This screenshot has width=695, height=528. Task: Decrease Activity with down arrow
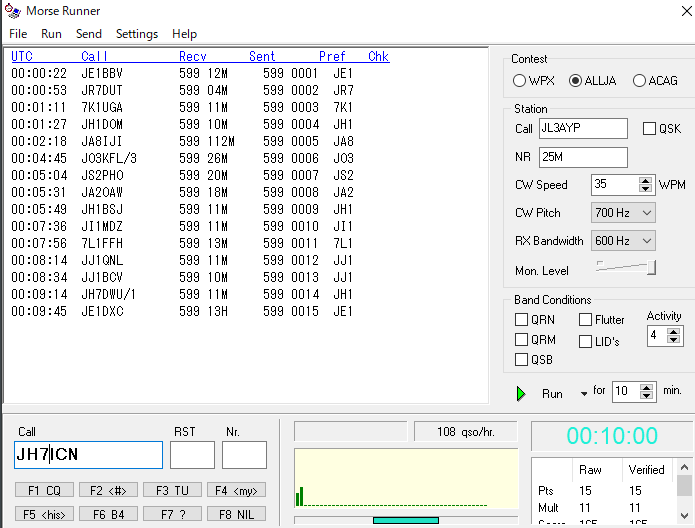[x=674, y=340]
